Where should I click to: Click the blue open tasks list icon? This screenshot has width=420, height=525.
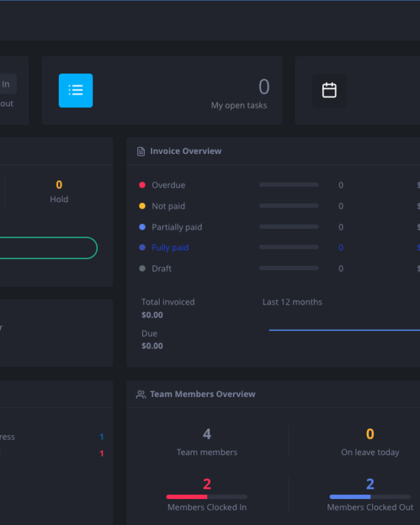click(x=76, y=90)
